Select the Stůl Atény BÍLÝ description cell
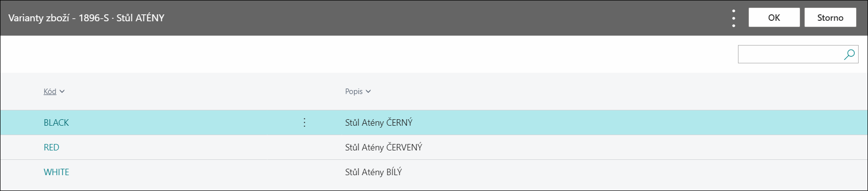 click(x=373, y=172)
